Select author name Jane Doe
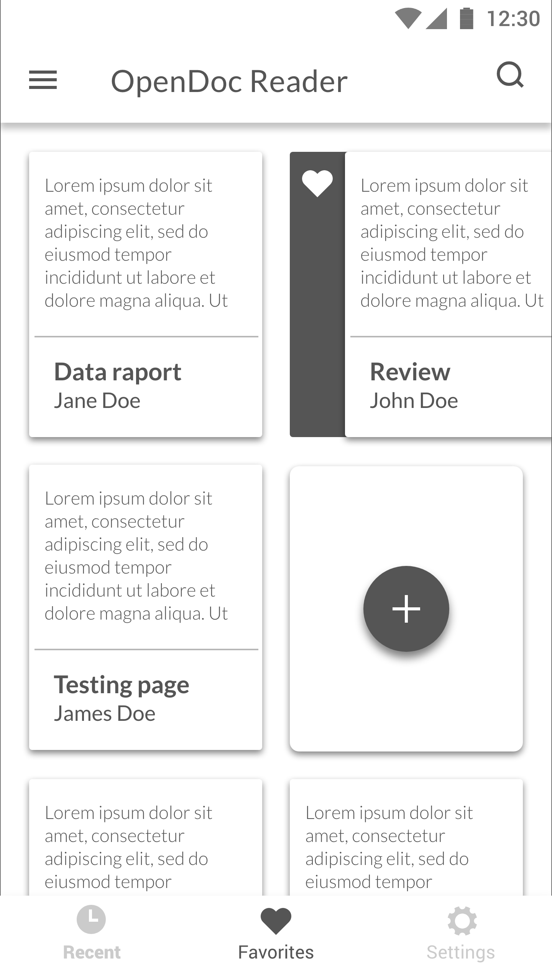The height and width of the screenshot is (980, 552). coord(97,401)
